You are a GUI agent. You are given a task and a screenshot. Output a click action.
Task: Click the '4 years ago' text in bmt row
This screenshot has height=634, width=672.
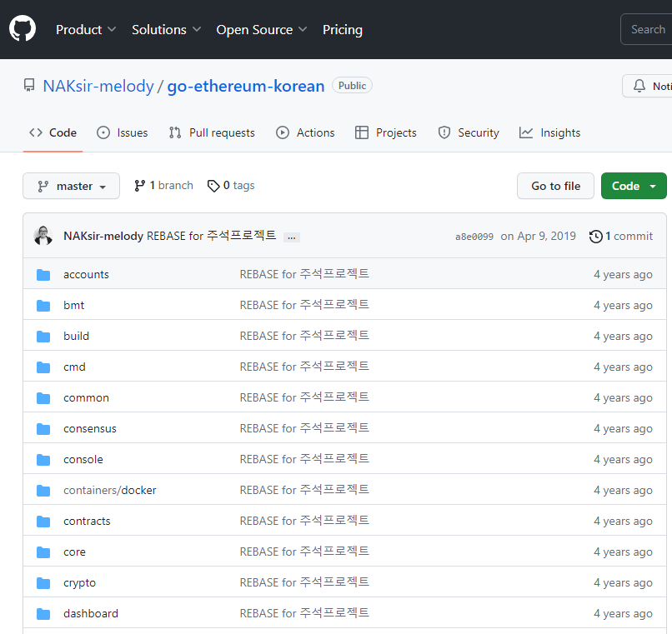[623, 306]
